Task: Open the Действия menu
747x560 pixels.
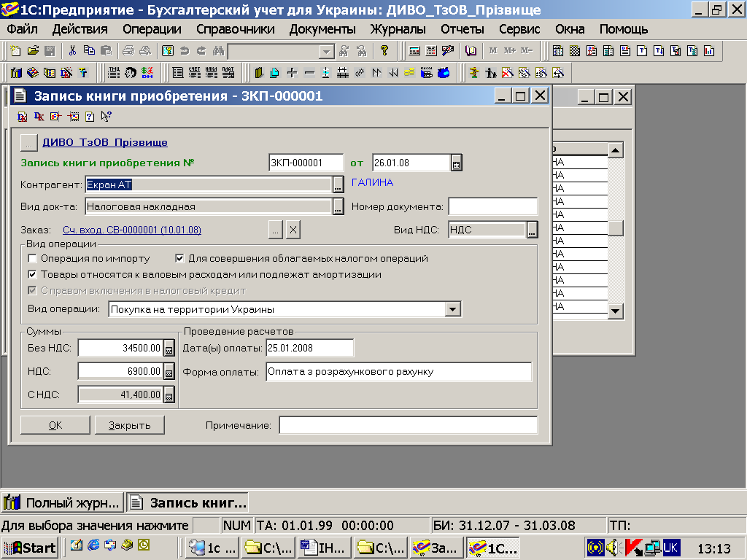Action: 80,29
